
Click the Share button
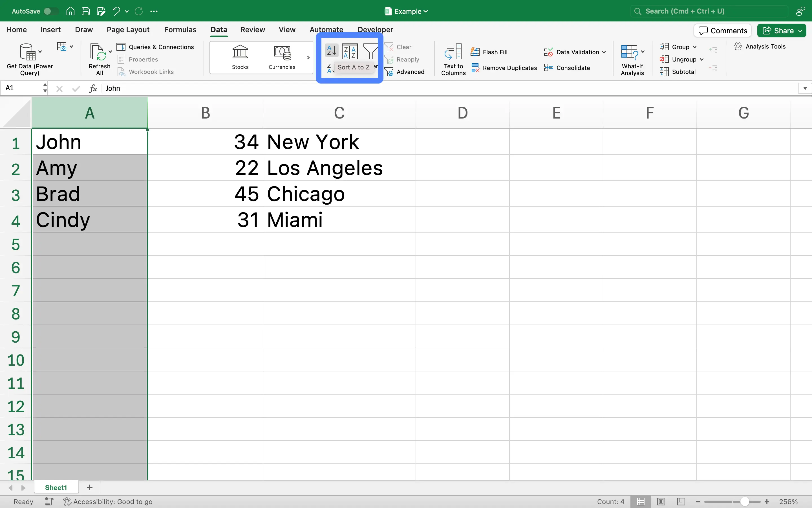coord(782,30)
